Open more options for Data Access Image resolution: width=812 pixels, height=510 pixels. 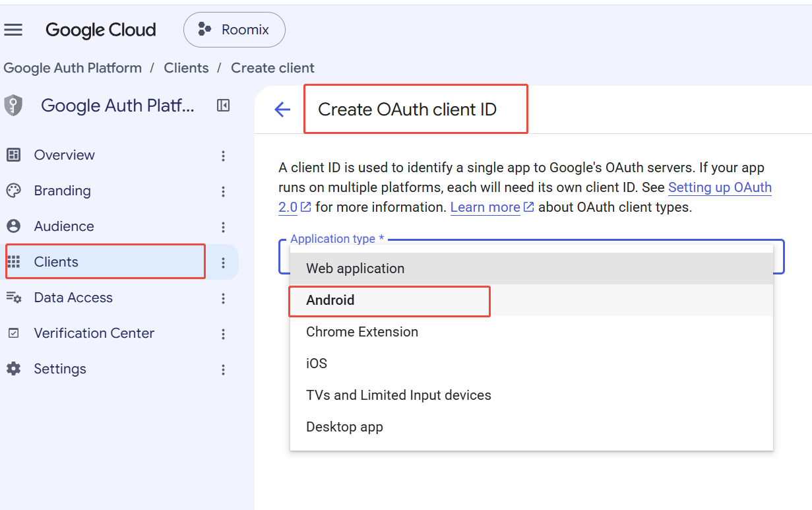(224, 298)
